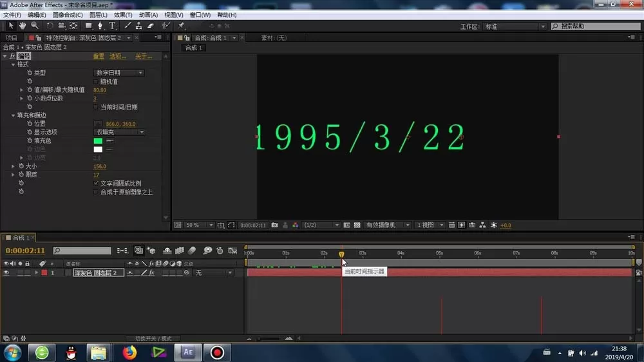The width and height of the screenshot is (644, 362).
Task: Select the arrow Selection tool
Action: point(11,26)
